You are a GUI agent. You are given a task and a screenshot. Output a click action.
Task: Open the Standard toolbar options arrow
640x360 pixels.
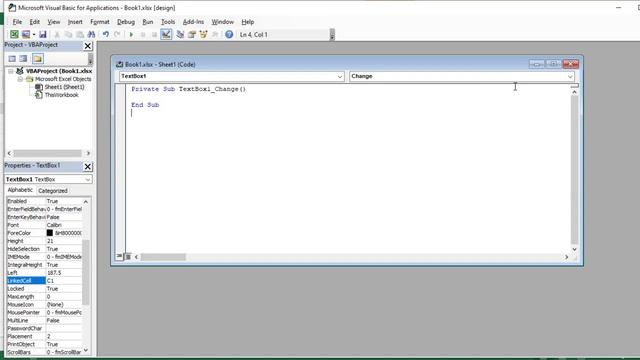pos(332,35)
